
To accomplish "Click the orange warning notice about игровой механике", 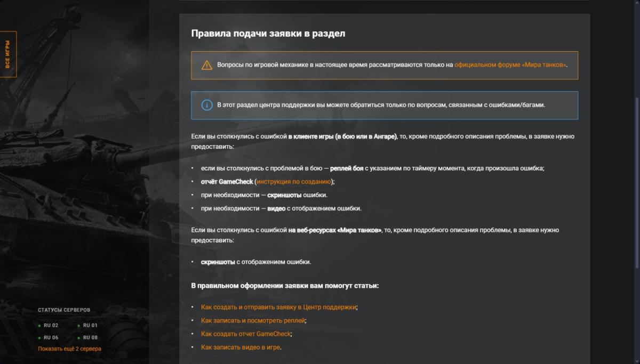I will click(385, 65).
